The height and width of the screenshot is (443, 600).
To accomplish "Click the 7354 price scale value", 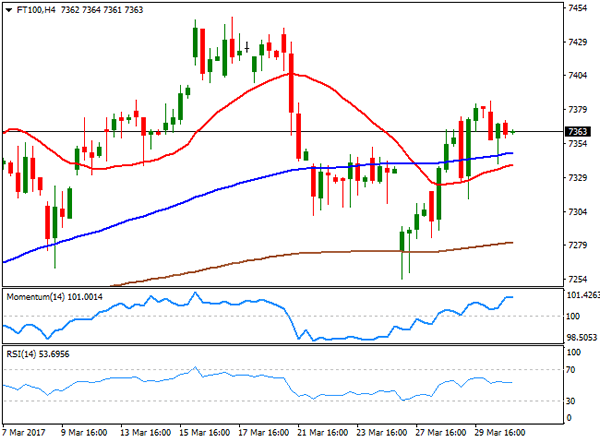I will (x=578, y=143).
